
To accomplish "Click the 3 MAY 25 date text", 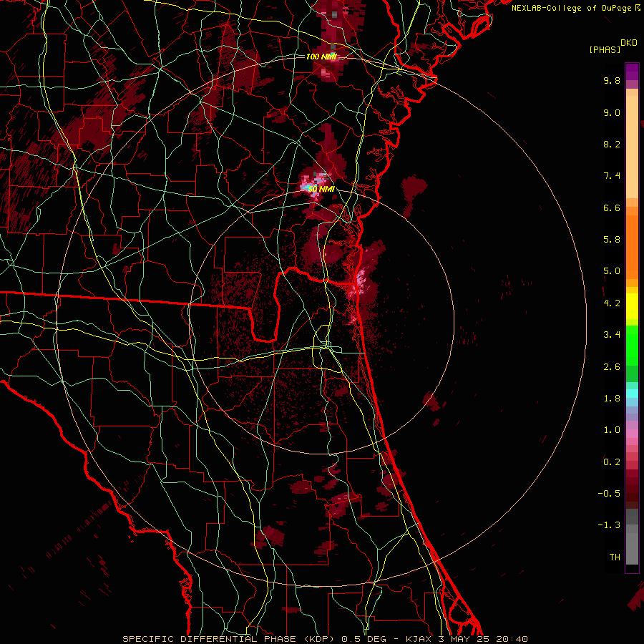I will pos(464,639).
